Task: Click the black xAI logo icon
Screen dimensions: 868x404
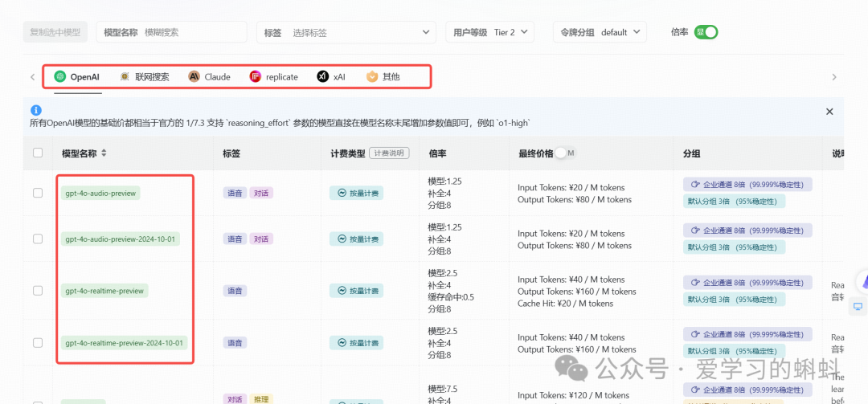Action: [x=323, y=77]
